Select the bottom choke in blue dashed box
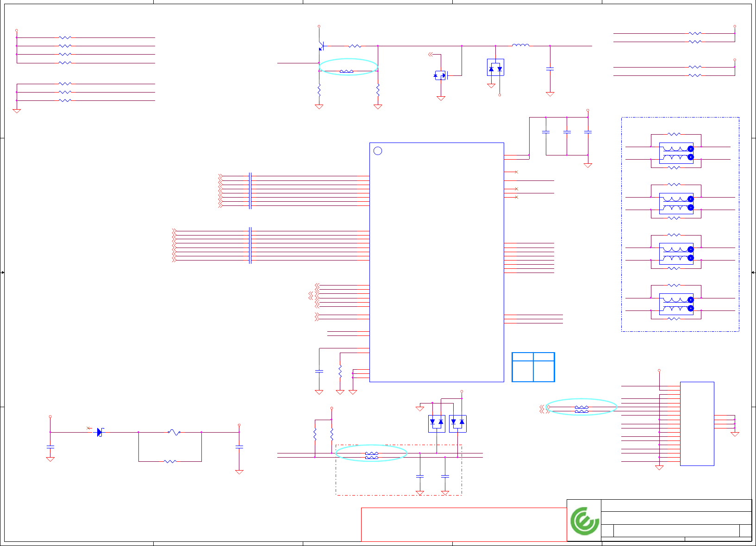756x546 pixels. 676,304
